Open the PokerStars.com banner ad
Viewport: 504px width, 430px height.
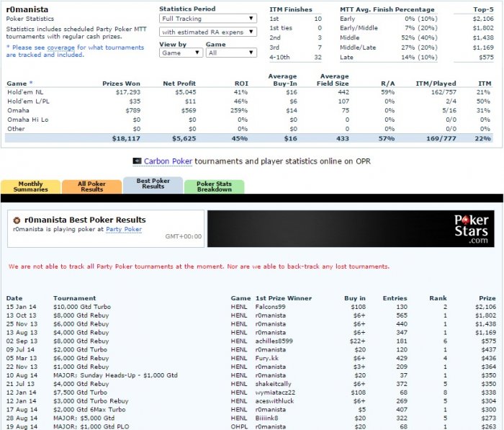point(351,228)
